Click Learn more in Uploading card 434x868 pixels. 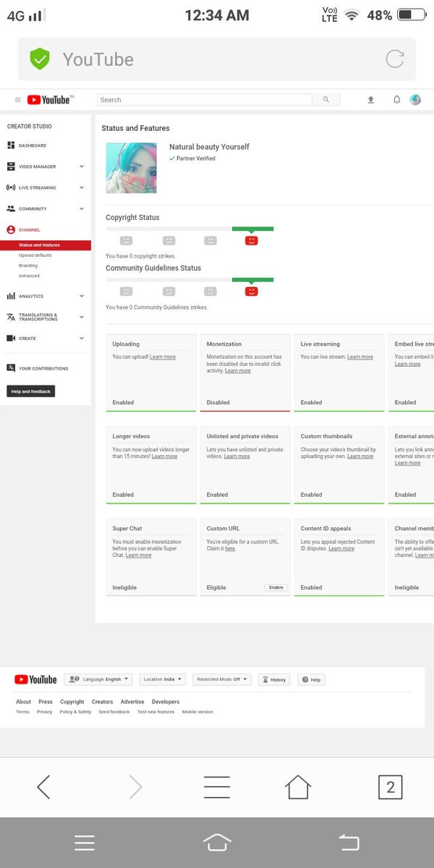(163, 357)
